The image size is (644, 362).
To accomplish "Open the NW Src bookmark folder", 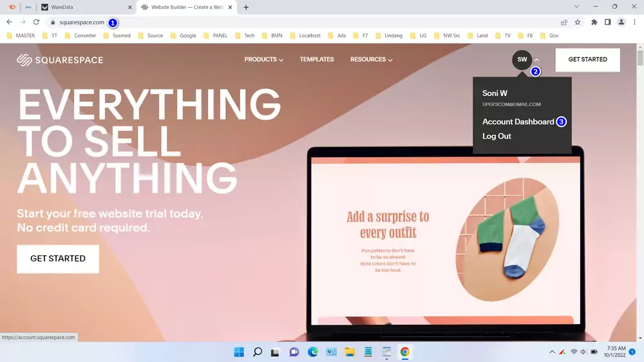I will (x=448, y=35).
